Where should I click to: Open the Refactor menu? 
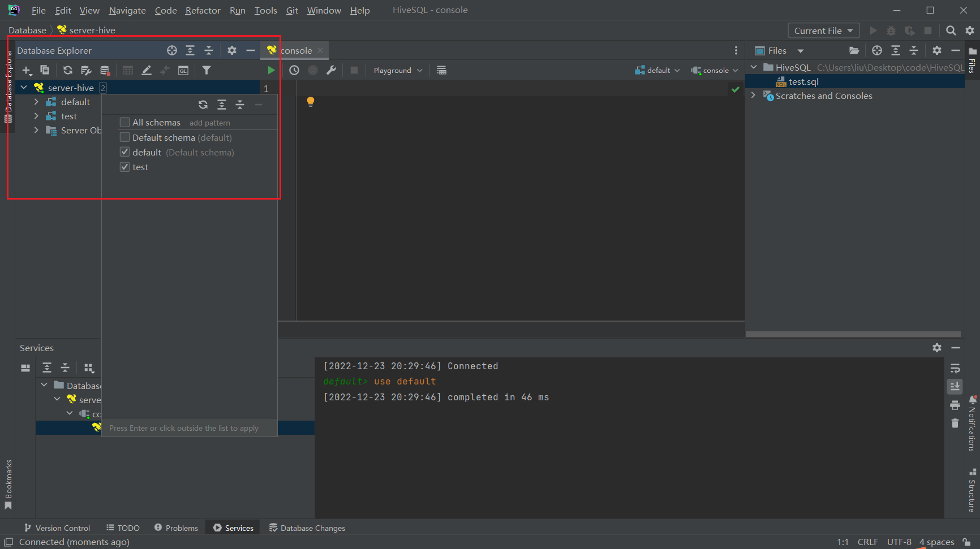[x=203, y=10]
